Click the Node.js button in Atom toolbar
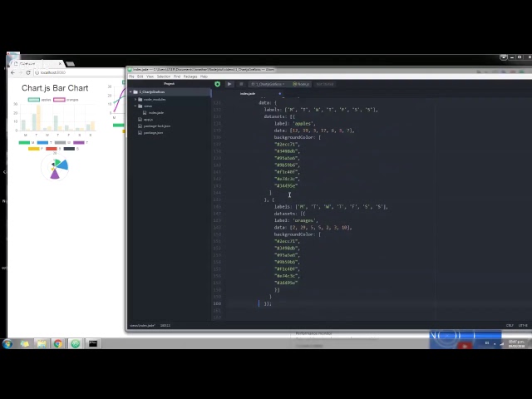 [x=301, y=84]
